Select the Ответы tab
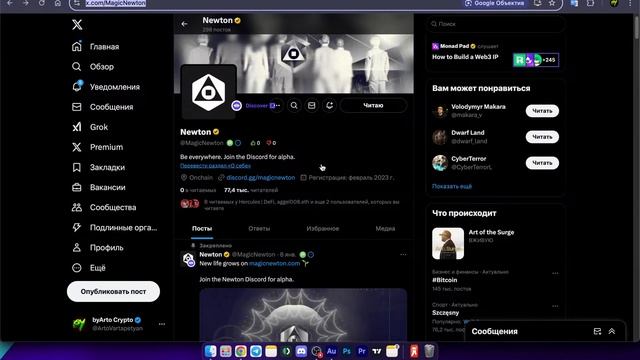The width and height of the screenshot is (640, 360). point(259,229)
